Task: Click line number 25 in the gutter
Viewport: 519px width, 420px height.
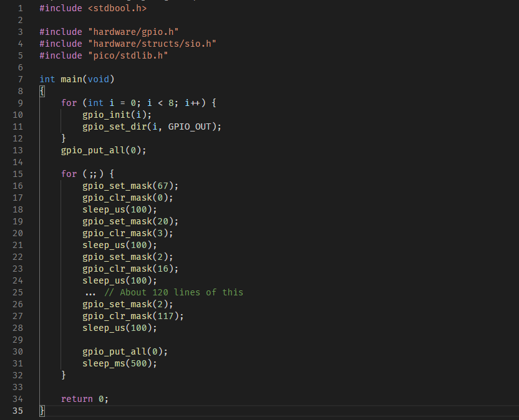Action: (17, 293)
